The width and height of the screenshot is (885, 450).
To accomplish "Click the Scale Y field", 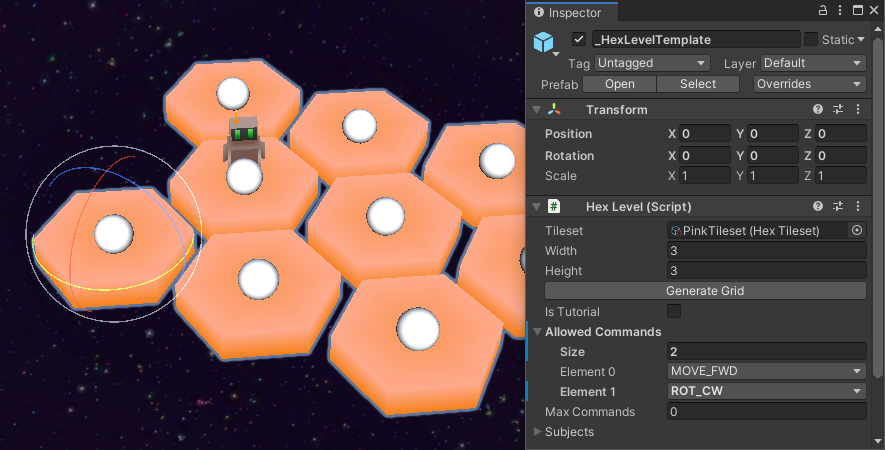I will (x=773, y=176).
